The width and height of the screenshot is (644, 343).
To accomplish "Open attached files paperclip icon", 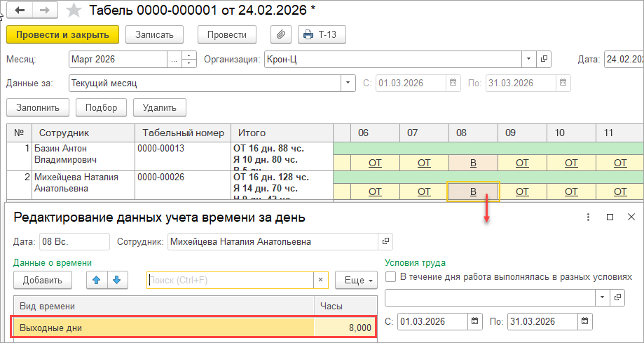I will point(280,34).
